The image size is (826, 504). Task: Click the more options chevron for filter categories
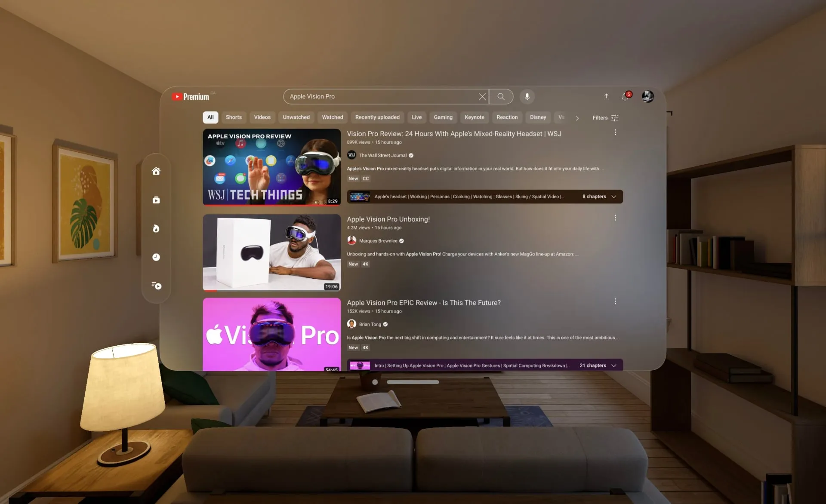[576, 117]
